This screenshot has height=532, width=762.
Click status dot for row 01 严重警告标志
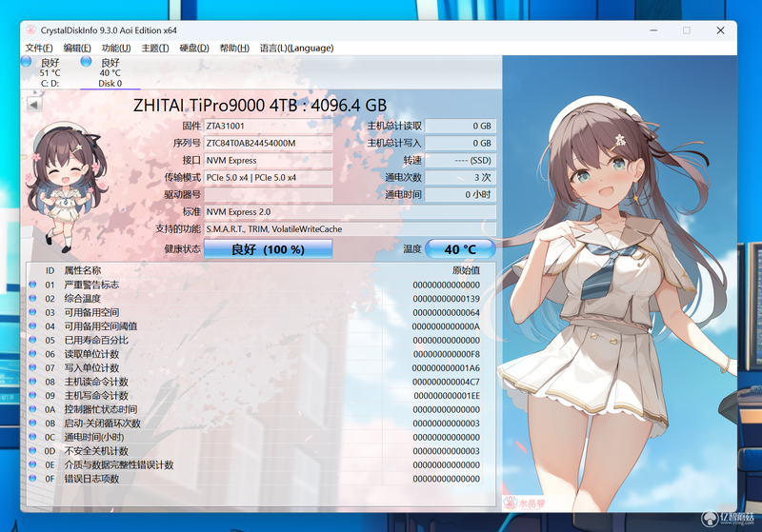32,285
